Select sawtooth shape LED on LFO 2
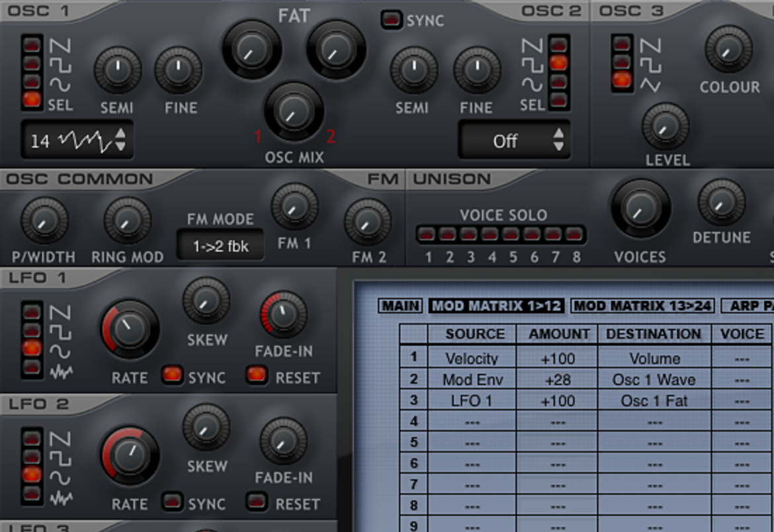This screenshot has height=532, width=774. point(32,438)
